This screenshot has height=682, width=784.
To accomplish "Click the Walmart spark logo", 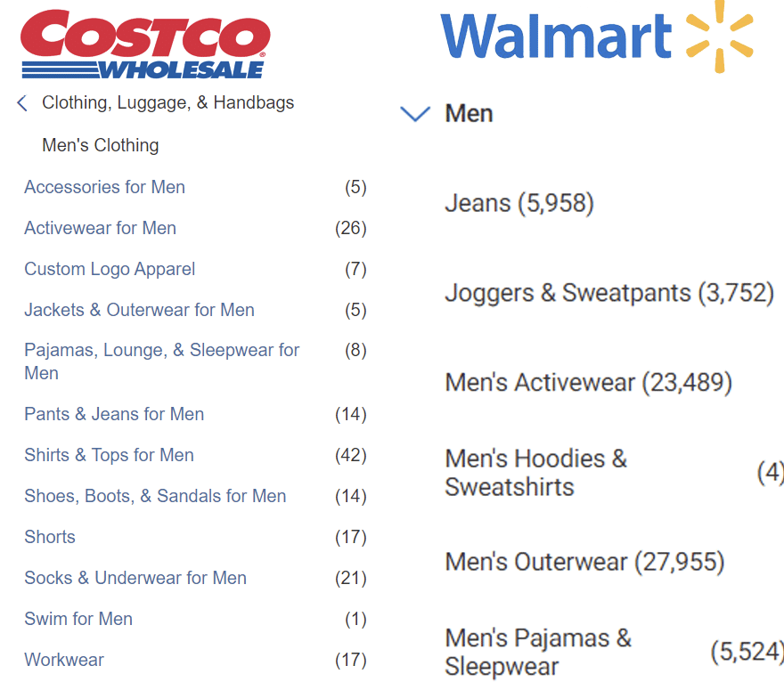I will 720,37.
